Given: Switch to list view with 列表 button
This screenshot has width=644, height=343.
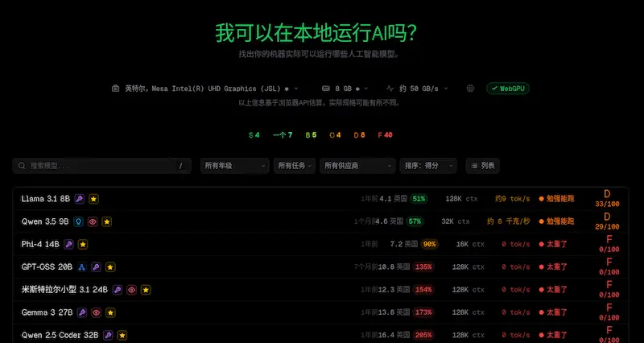Looking at the screenshot, I should pos(483,166).
